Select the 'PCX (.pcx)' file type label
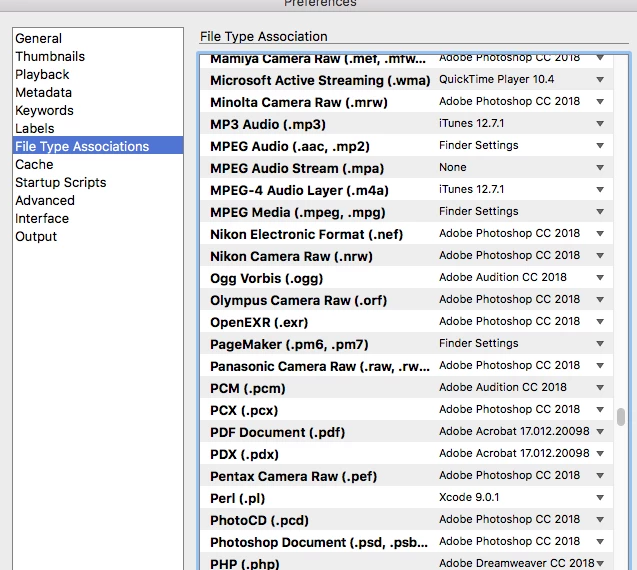This screenshot has width=637, height=570. (244, 411)
